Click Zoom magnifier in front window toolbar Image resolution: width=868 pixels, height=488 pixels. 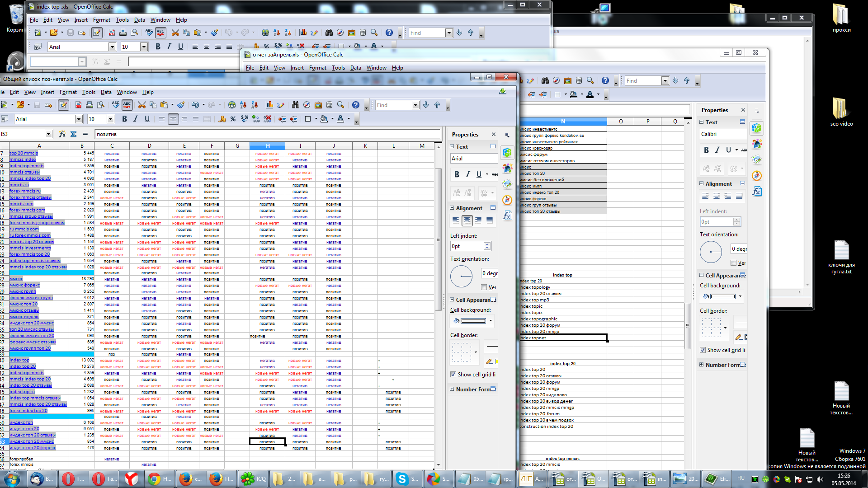(341, 105)
